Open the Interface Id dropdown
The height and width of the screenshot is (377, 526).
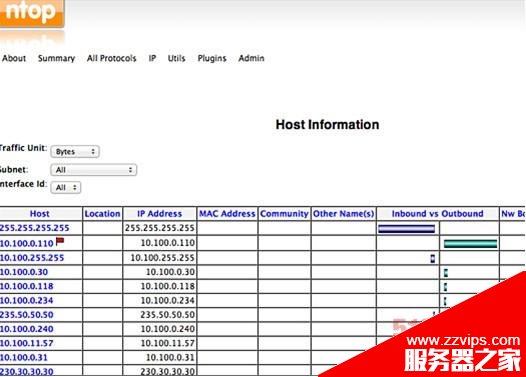tap(66, 187)
